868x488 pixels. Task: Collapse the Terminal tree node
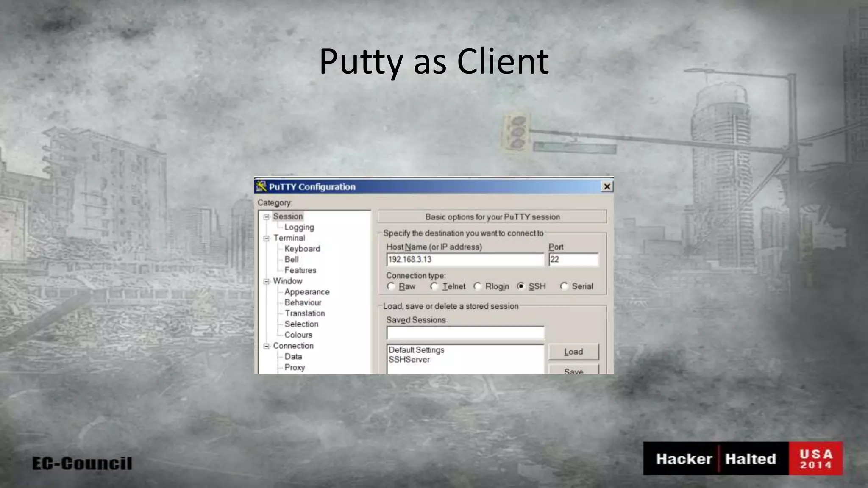[266, 238]
